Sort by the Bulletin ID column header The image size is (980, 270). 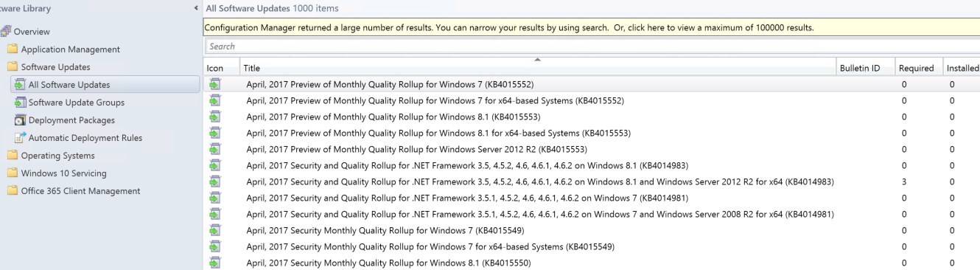click(x=865, y=68)
